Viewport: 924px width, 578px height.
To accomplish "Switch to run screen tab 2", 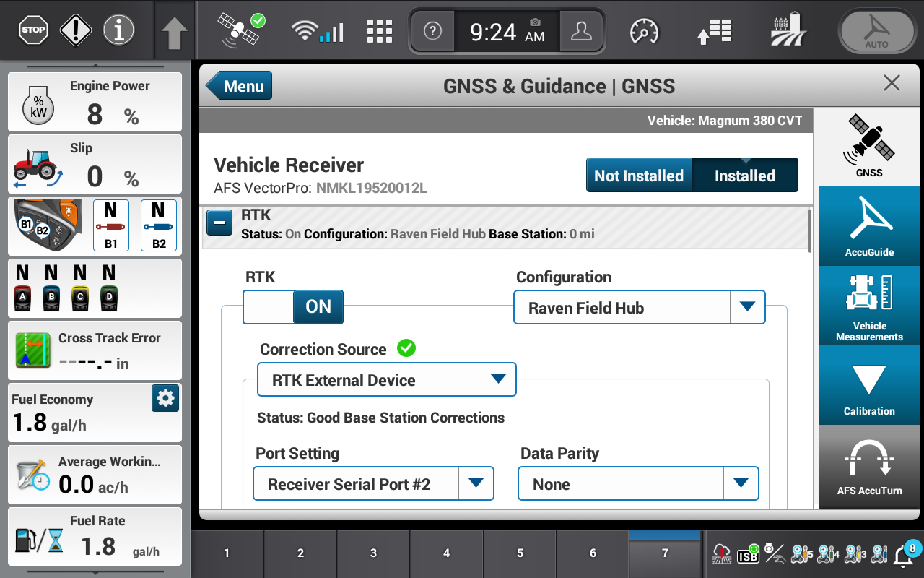I will [300, 553].
